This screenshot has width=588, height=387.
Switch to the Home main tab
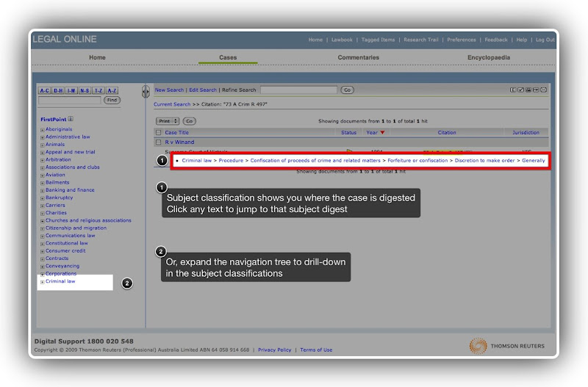97,57
